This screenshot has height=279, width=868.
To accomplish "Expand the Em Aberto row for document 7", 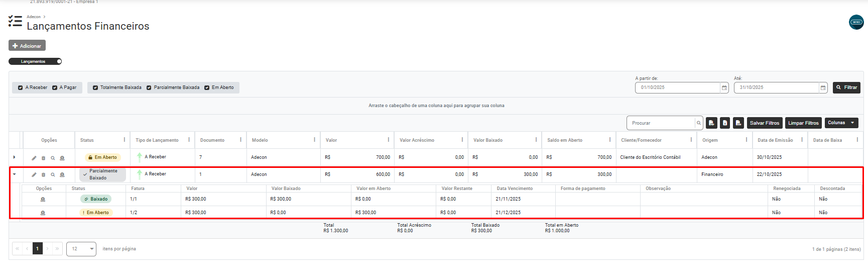I will pyautogui.click(x=14, y=157).
